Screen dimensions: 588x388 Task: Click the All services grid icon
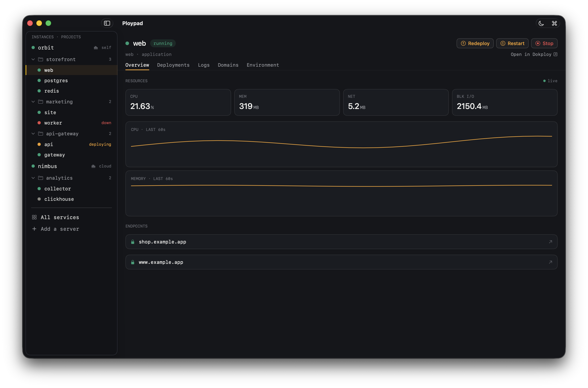click(x=34, y=217)
